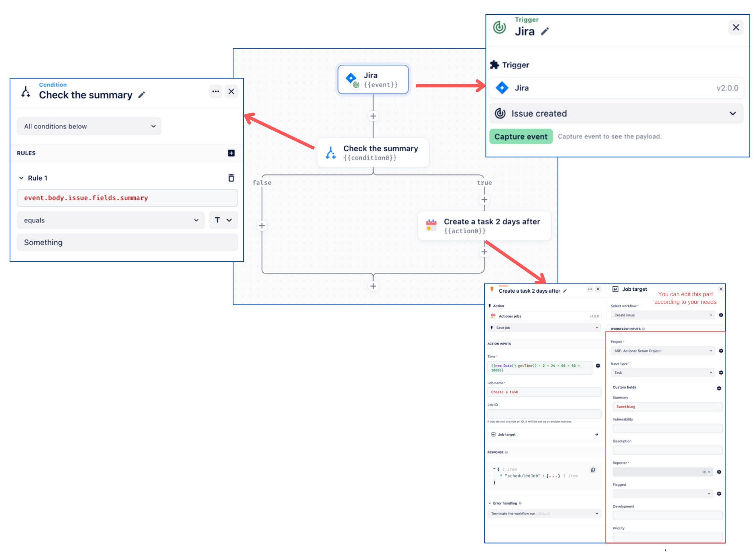Click the copy icon in the Response JSON viewer
The image size is (756, 554).
coord(593,470)
